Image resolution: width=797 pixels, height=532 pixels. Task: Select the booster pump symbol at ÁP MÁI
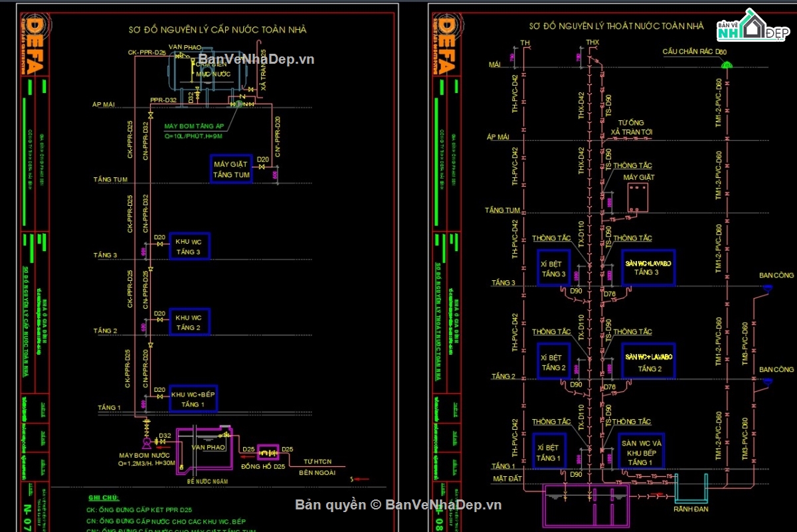(x=238, y=103)
